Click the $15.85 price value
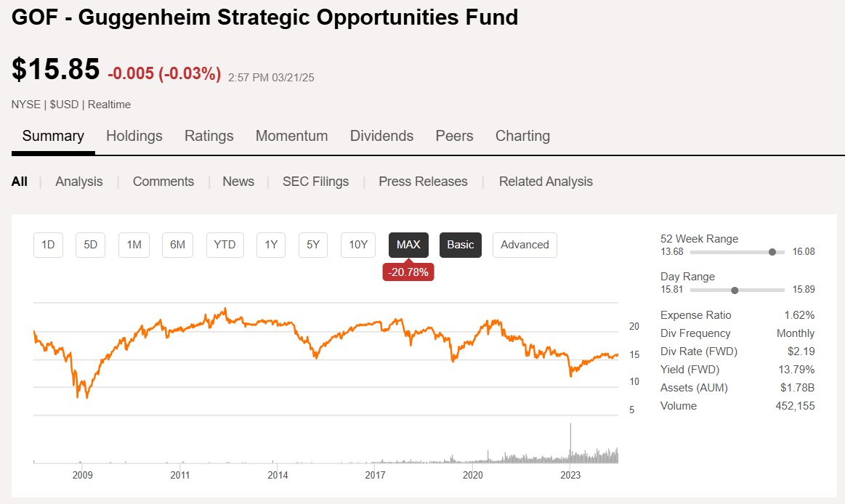The width and height of the screenshot is (845, 504). tap(55, 70)
